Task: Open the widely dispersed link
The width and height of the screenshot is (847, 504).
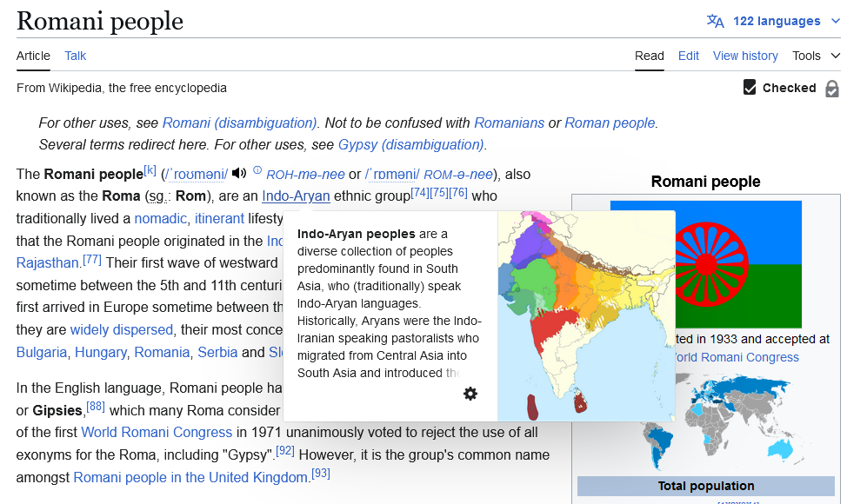Action: [122, 329]
